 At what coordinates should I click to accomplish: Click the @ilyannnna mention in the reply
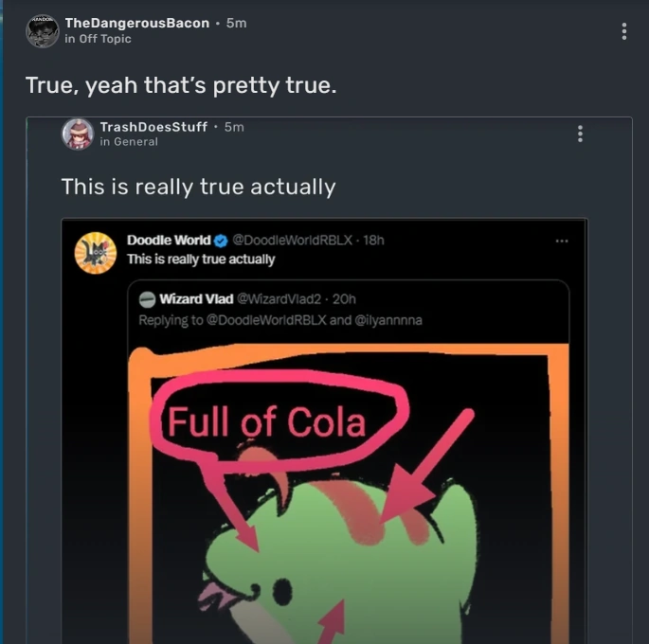(388, 320)
